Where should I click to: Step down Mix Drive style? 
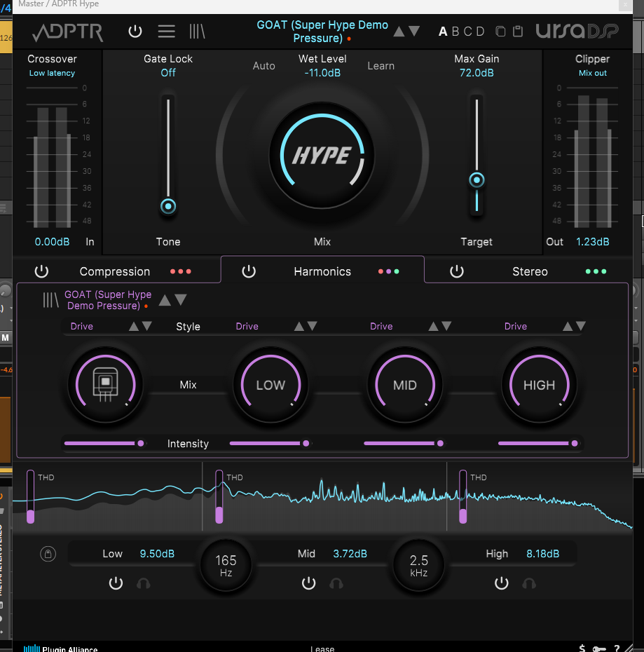tap(146, 326)
